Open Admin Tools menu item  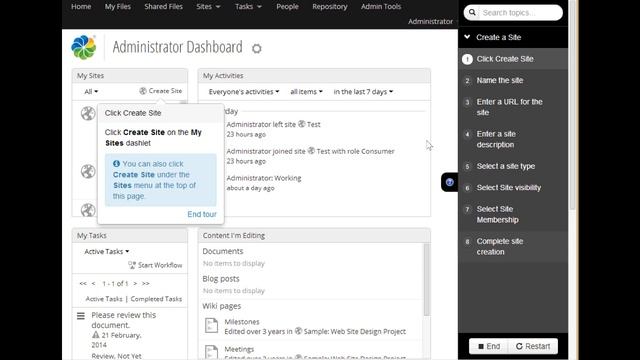click(x=381, y=7)
